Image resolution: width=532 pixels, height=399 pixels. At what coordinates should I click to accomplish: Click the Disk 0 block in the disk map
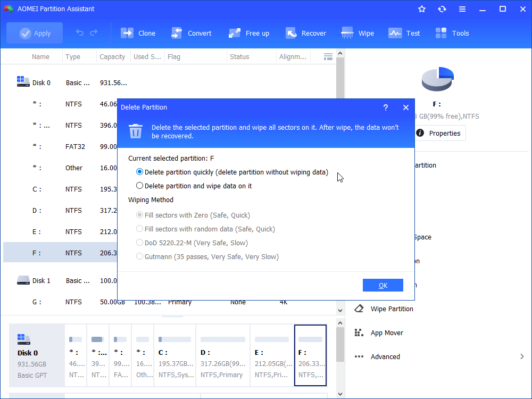click(x=37, y=355)
